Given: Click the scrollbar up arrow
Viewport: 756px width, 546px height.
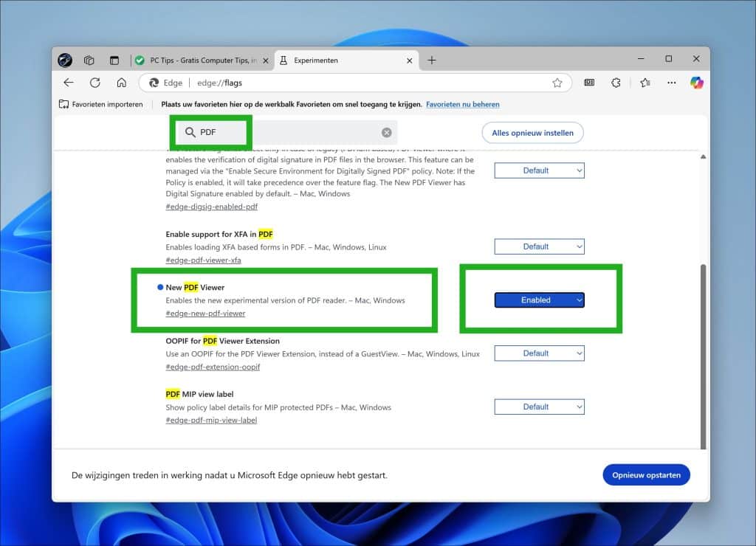Looking at the screenshot, I should (x=703, y=156).
